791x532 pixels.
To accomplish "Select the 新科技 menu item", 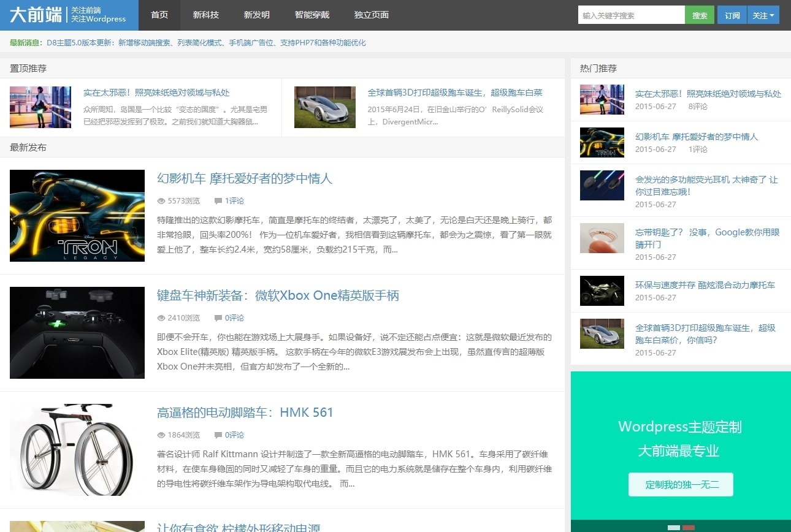I will tap(207, 14).
